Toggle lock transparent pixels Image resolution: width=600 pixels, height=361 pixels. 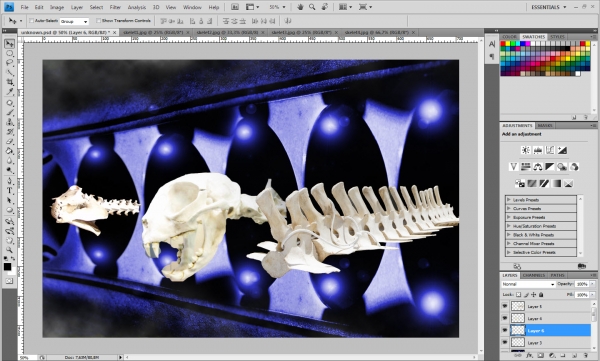pyautogui.click(x=518, y=295)
